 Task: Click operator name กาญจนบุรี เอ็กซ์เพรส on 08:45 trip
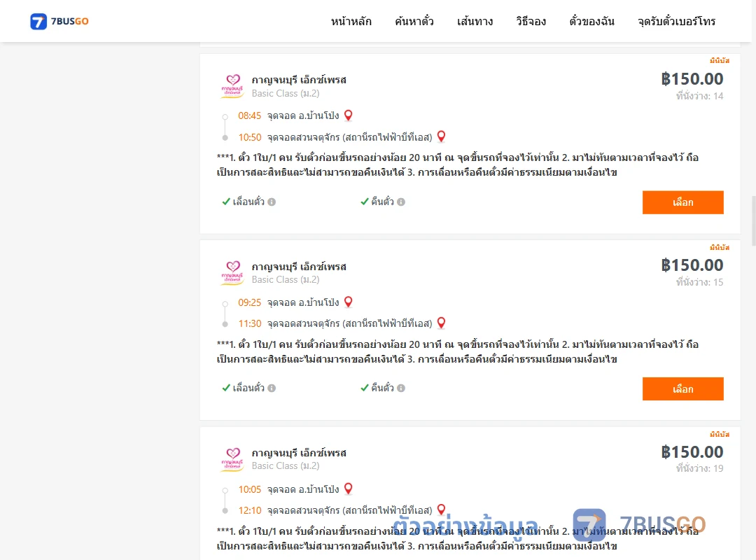click(299, 80)
